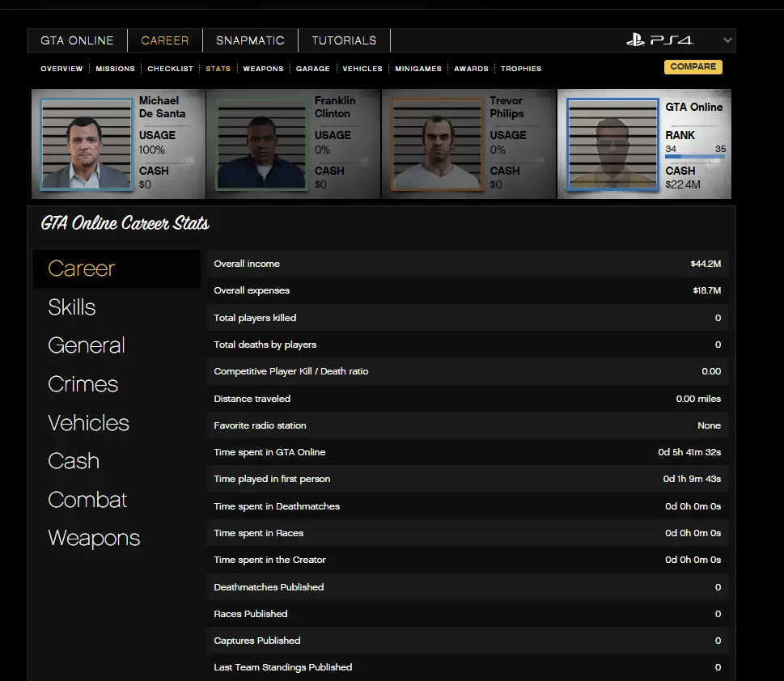The width and height of the screenshot is (784, 681).
Task: Select Franklin Clinton's mugshot
Action: 261,144
